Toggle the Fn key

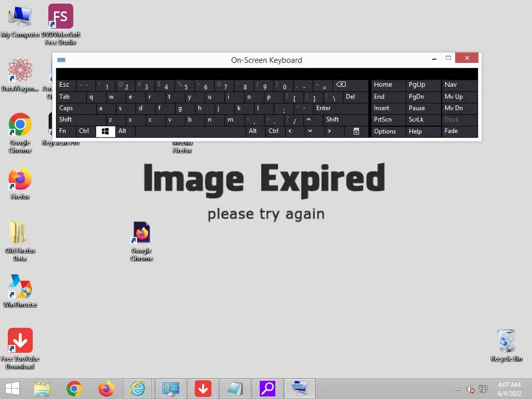(66, 131)
